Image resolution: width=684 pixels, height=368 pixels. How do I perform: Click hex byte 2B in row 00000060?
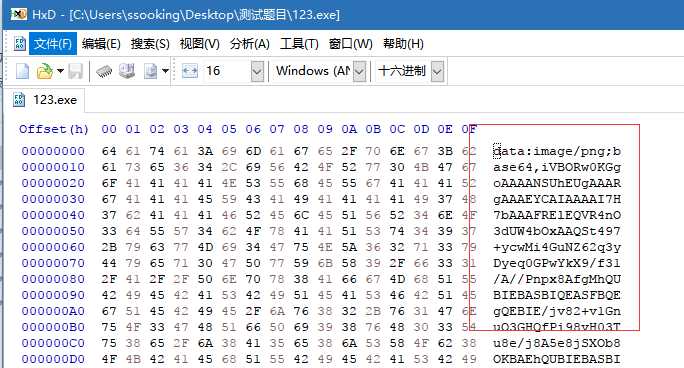[x=109, y=247]
